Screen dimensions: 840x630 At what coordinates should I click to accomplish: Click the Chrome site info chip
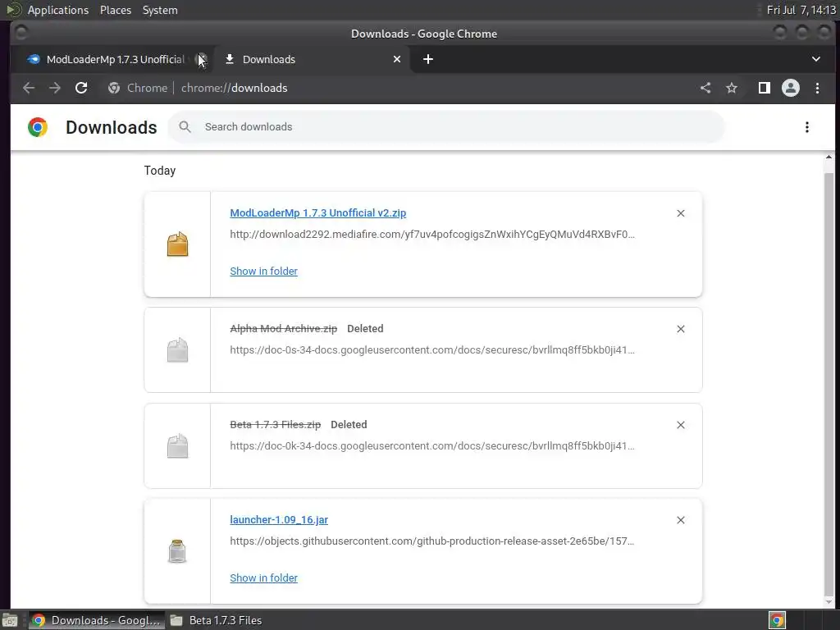click(x=138, y=88)
